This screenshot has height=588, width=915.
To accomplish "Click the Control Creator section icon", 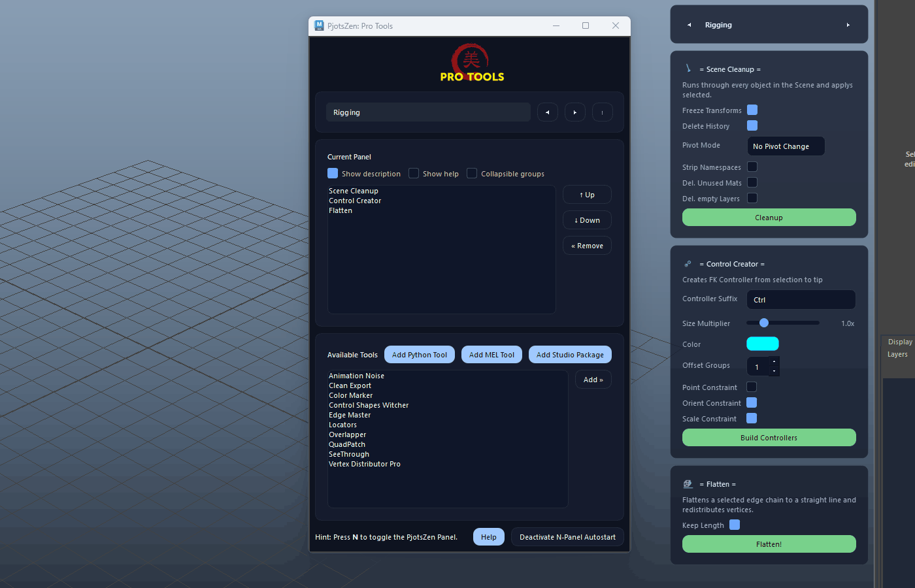I will tap(688, 264).
